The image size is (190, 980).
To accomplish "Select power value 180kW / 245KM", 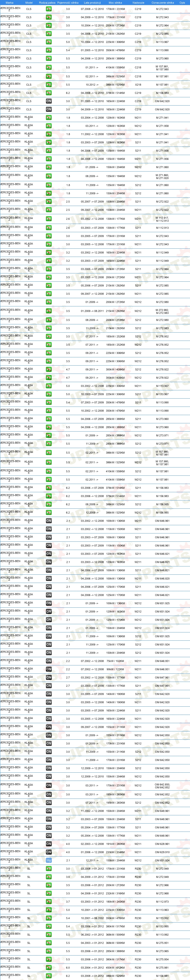I will tap(115, 902).
